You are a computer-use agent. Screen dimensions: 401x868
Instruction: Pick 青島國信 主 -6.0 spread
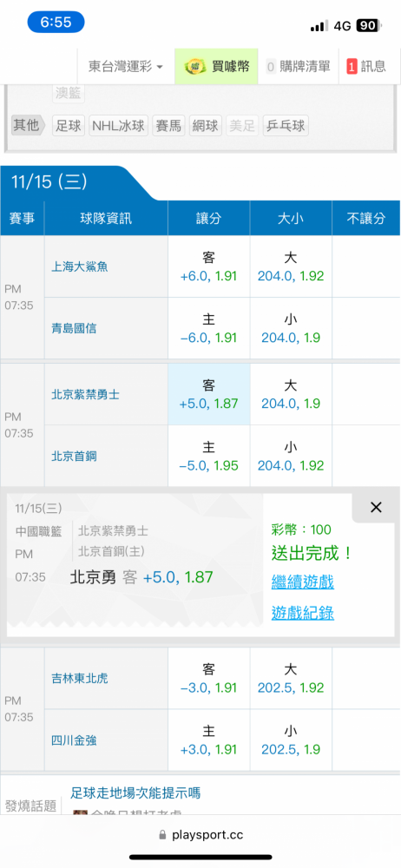pyautogui.click(x=209, y=328)
